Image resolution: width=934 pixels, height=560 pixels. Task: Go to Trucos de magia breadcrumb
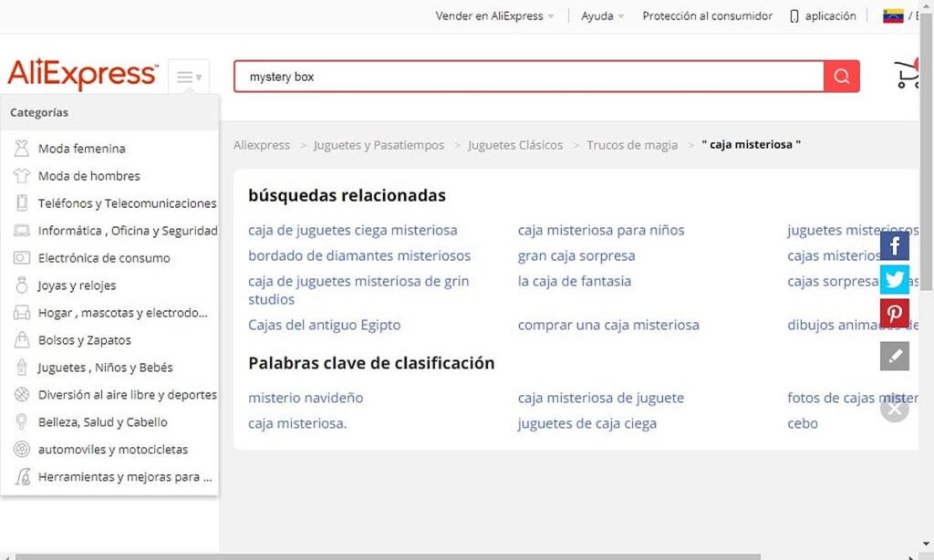pyautogui.click(x=632, y=145)
